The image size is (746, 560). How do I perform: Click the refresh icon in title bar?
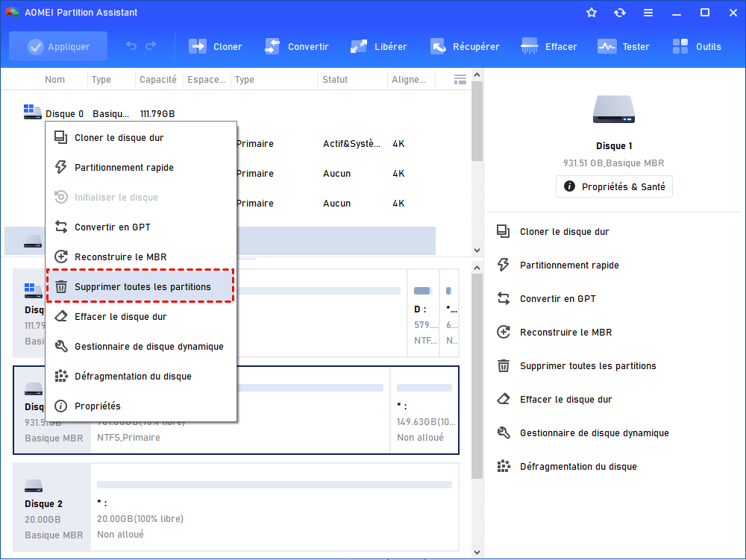[619, 13]
